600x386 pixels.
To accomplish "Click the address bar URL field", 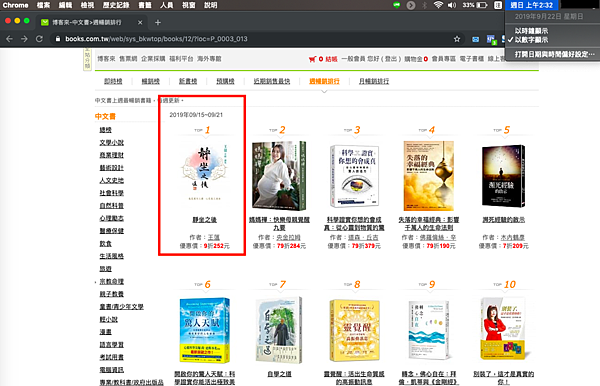I will coord(253,39).
